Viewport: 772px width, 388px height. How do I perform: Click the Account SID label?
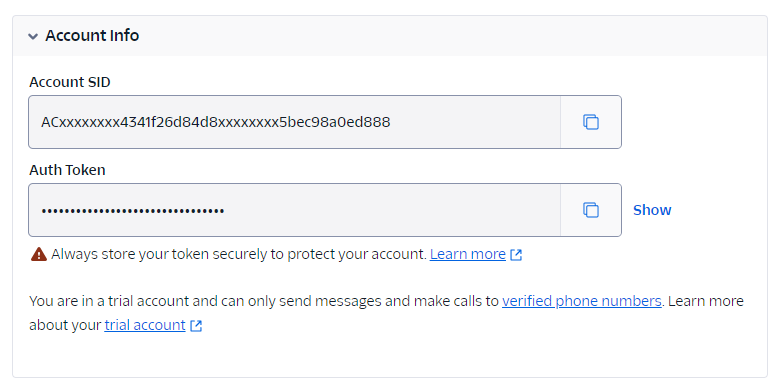point(69,82)
